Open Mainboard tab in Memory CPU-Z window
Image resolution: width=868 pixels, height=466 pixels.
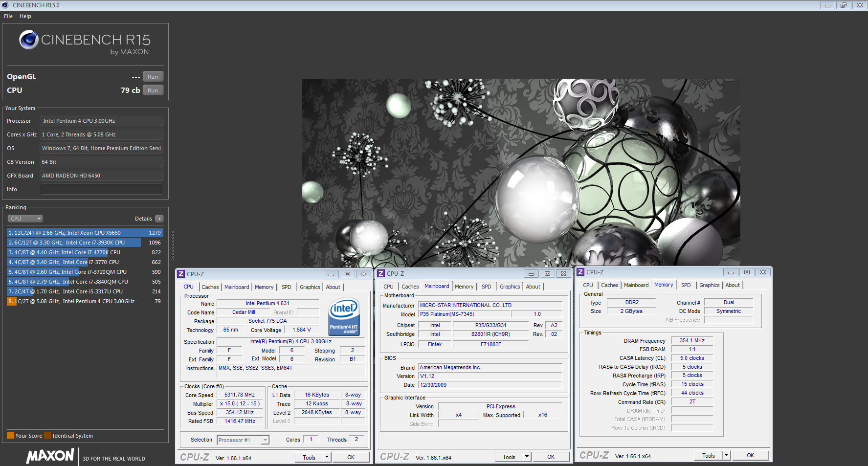pos(636,285)
